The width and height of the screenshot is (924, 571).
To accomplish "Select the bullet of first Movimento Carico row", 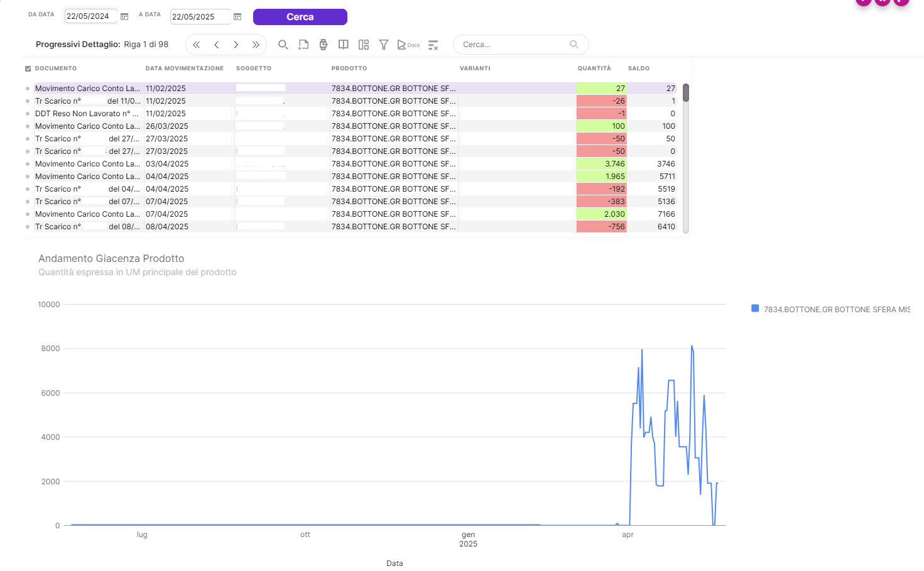I will pos(28,89).
